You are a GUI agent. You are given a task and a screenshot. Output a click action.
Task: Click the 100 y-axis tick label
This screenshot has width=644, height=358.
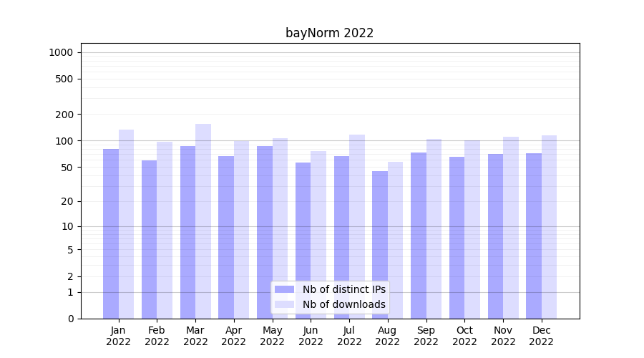[x=64, y=141]
